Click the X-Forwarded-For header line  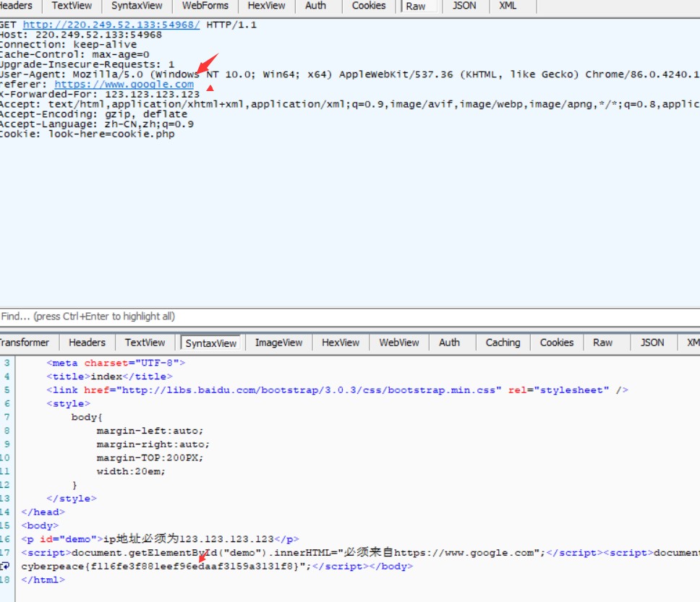(100, 94)
